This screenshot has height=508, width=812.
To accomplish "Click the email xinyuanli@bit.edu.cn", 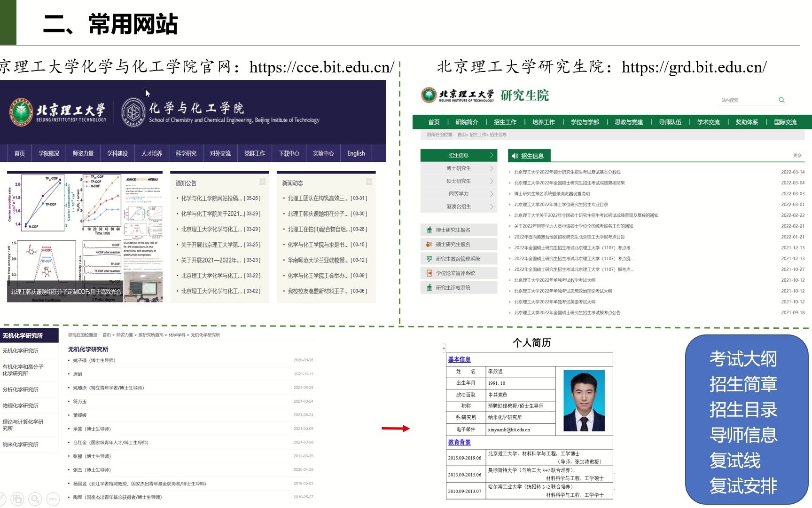I will click(x=509, y=429).
